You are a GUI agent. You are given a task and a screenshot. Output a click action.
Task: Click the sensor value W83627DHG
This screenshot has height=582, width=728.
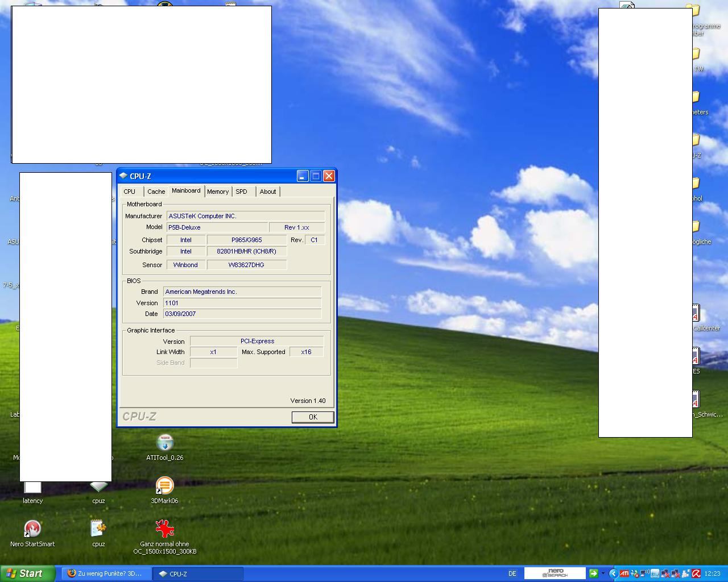coord(247,265)
